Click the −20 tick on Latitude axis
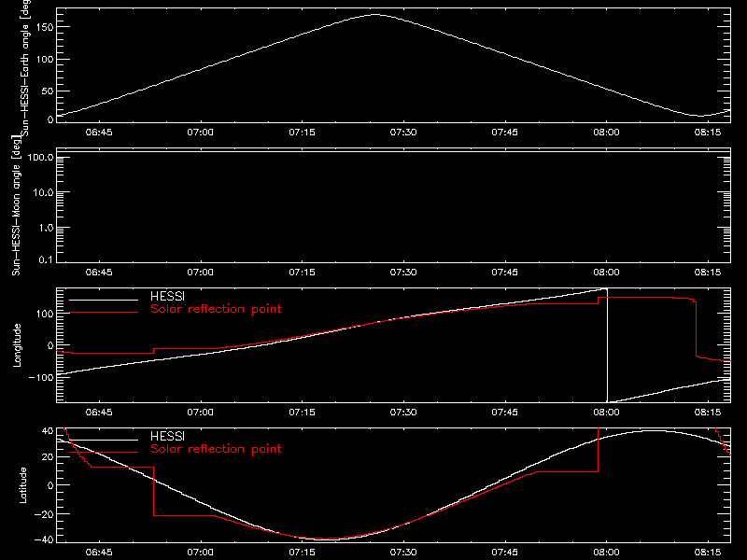 coord(44,514)
